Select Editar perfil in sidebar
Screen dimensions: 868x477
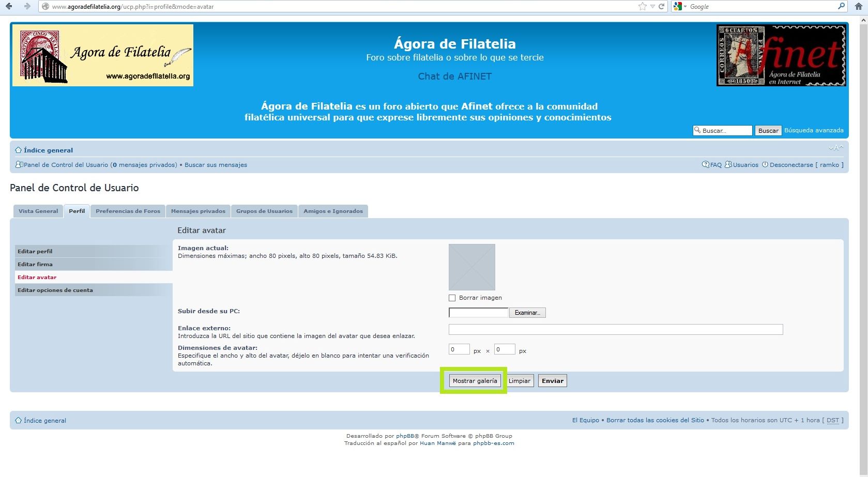click(x=94, y=251)
